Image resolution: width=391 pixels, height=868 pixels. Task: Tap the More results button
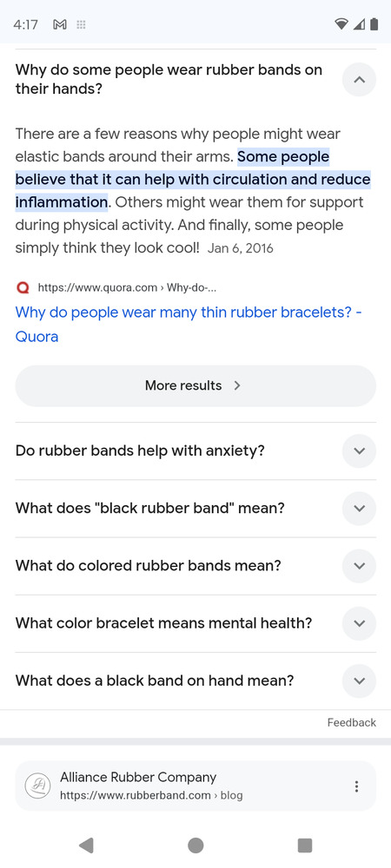(195, 386)
